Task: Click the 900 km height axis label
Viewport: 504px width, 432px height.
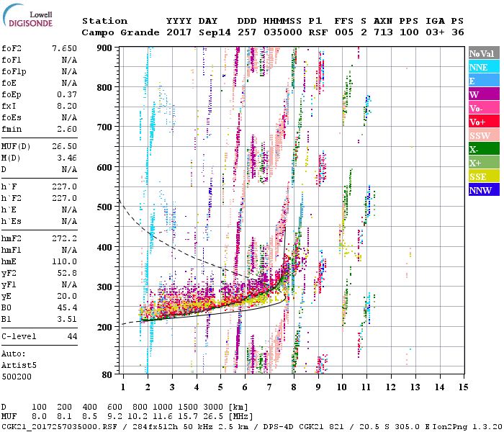Action: click(104, 48)
